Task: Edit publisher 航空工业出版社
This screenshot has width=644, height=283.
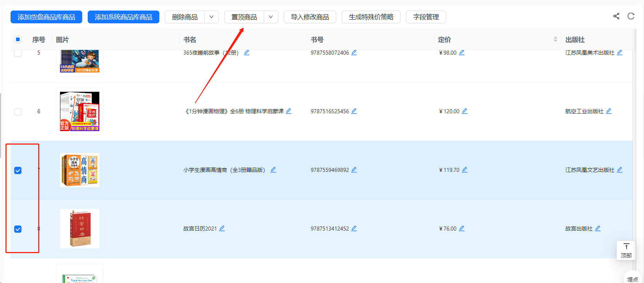Action: click(x=609, y=111)
